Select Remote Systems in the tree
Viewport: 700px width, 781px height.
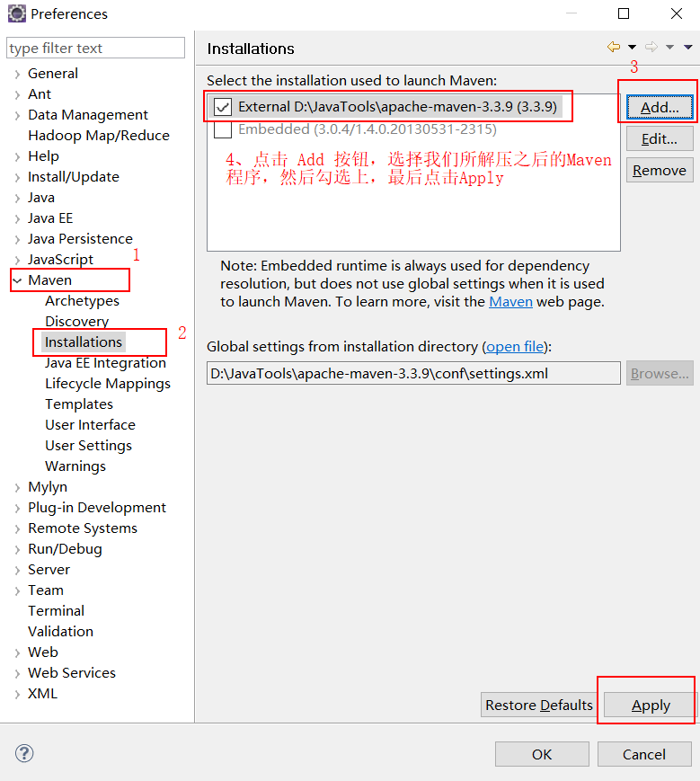pos(82,528)
